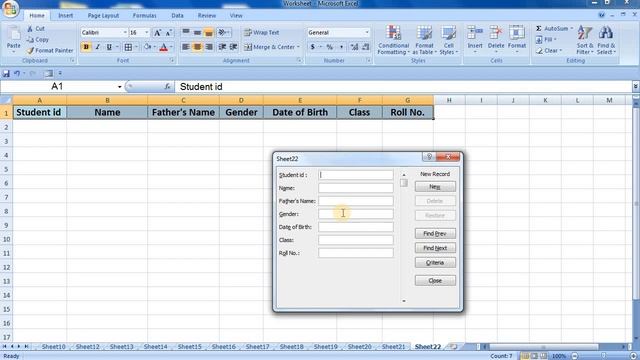
Task: Click the Percent Style icon
Action: point(329,47)
